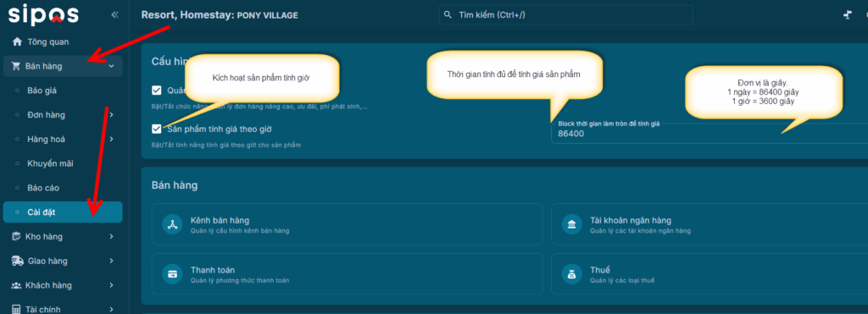Click the Kho hàng clipboard icon

tap(16, 237)
